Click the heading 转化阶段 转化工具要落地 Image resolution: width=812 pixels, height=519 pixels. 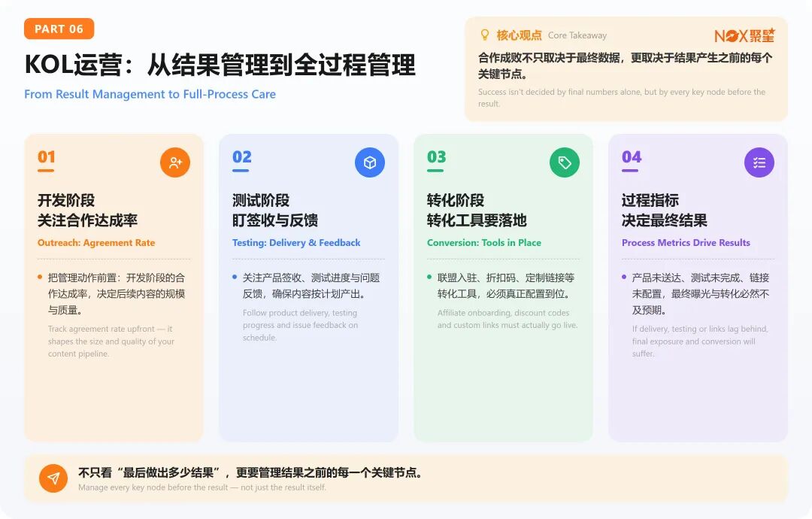477,211
